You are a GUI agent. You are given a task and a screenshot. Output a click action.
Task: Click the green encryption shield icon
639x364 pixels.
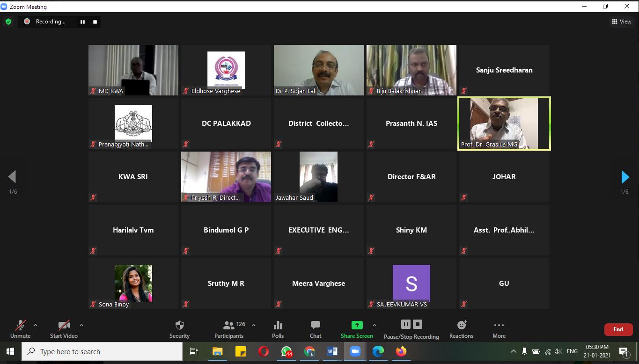(8, 22)
